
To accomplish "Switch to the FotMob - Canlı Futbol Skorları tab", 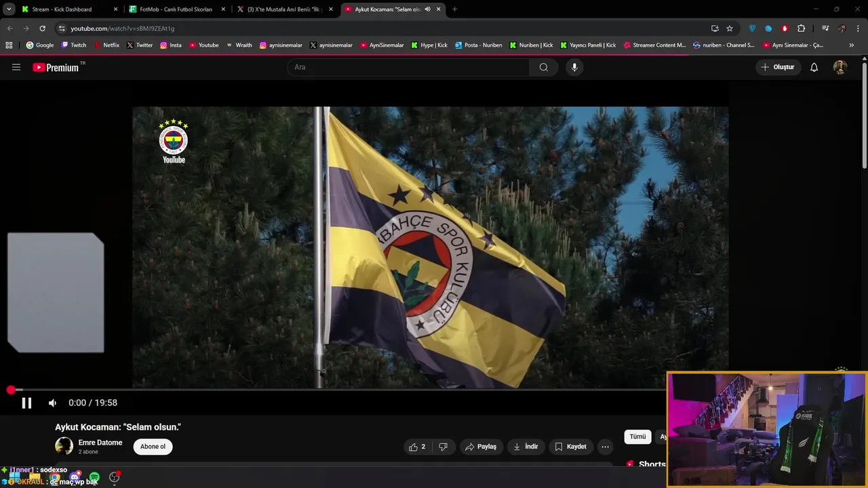I will pyautogui.click(x=176, y=9).
